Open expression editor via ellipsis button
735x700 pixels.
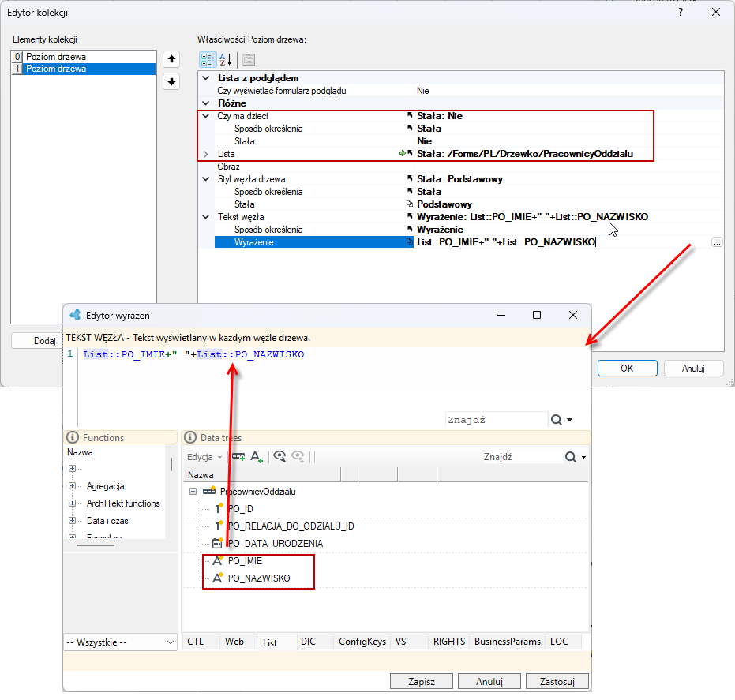pyautogui.click(x=717, y=242)
